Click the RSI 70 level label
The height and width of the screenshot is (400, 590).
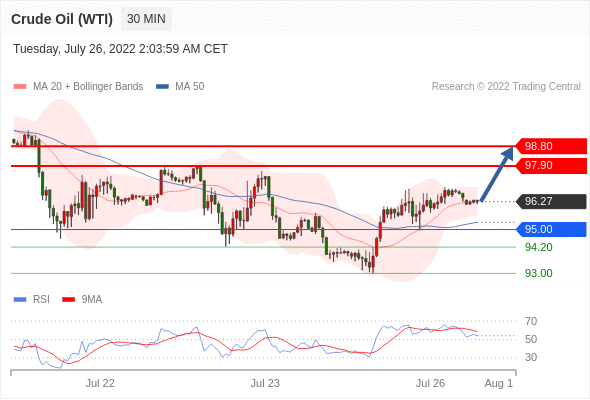[531, 321]
